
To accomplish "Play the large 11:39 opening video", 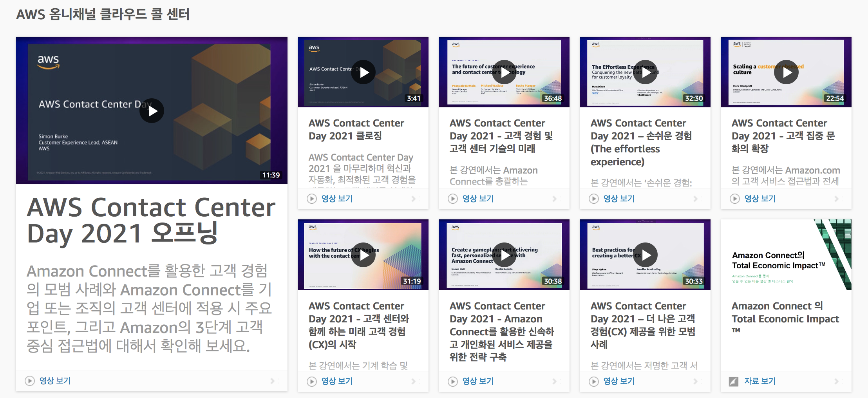I will (x=152, y=111).
